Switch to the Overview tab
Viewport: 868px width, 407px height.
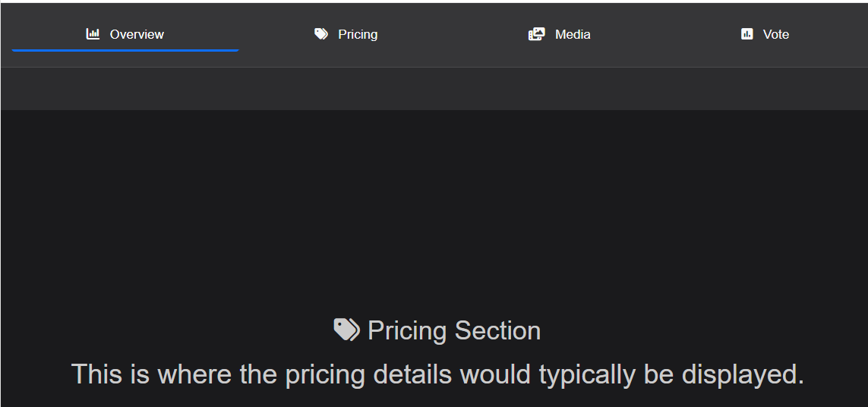pyautogui.click(x=125, y=34)
